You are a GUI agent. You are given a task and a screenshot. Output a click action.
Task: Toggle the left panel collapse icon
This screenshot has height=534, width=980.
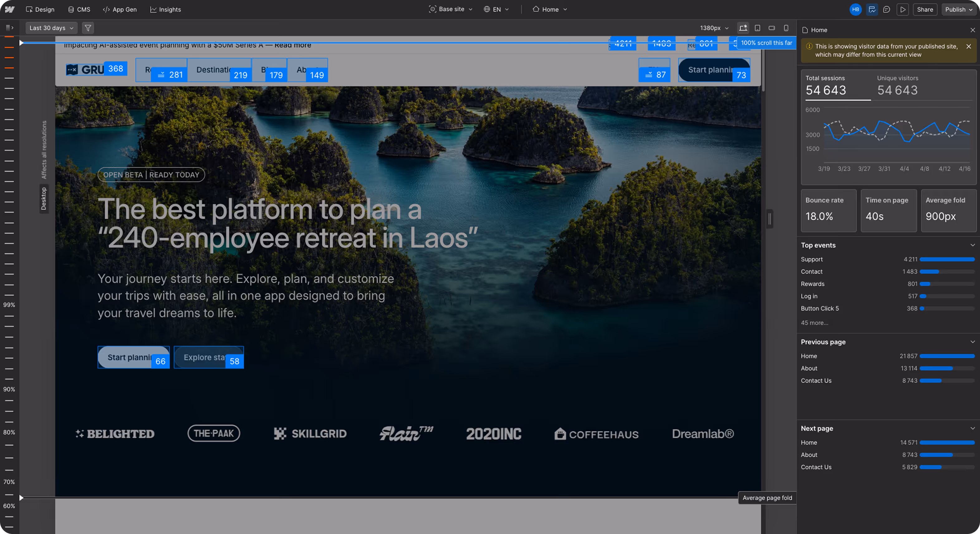10,28
